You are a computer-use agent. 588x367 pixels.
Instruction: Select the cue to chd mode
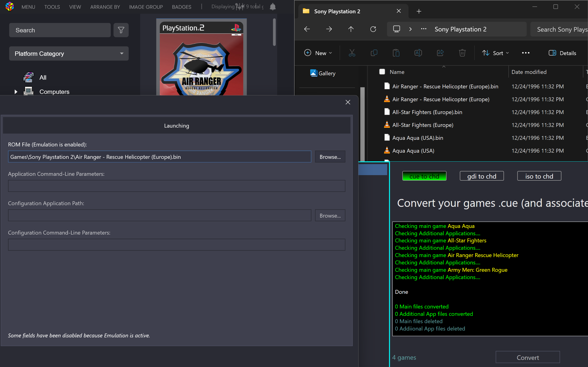click(424, 176)
